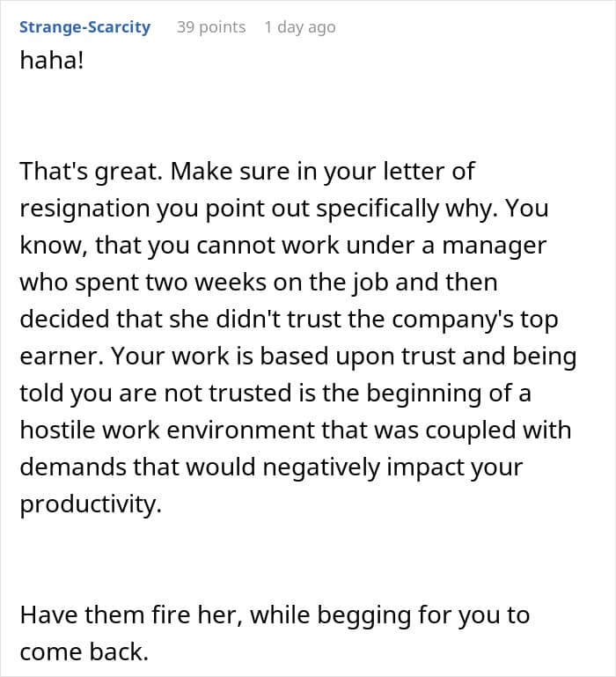
Task: Open the '1 day ago' timestamp permalink
Action: (299, 27)
